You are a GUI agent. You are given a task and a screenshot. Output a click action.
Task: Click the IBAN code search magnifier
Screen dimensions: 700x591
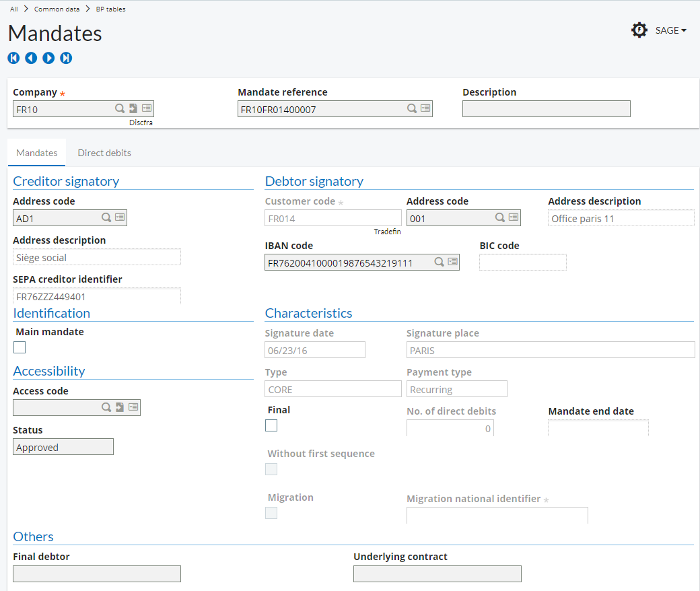click(438, 262)
